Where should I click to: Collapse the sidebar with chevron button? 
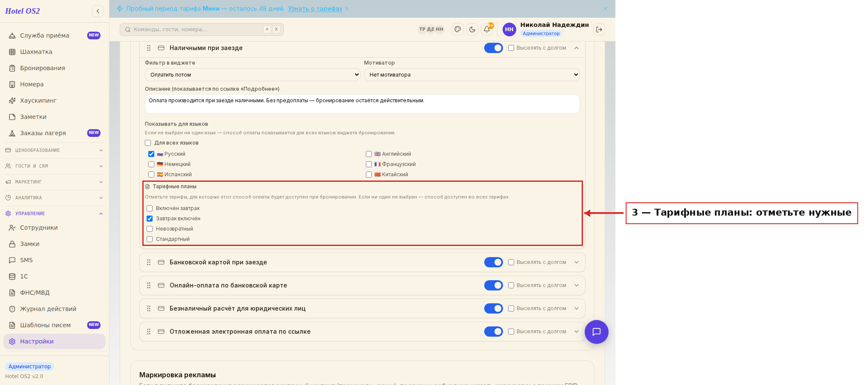tap(98, 11)
